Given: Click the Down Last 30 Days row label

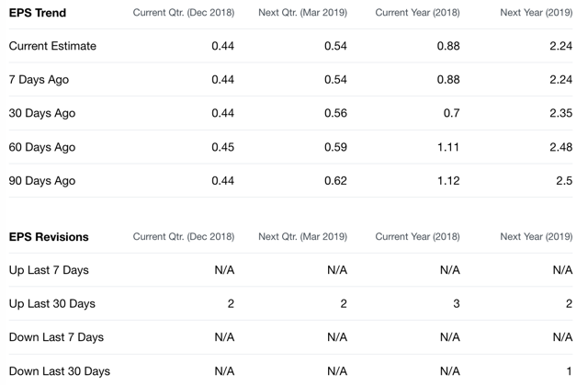Looking at the screenshot, I should pos(60,371).
